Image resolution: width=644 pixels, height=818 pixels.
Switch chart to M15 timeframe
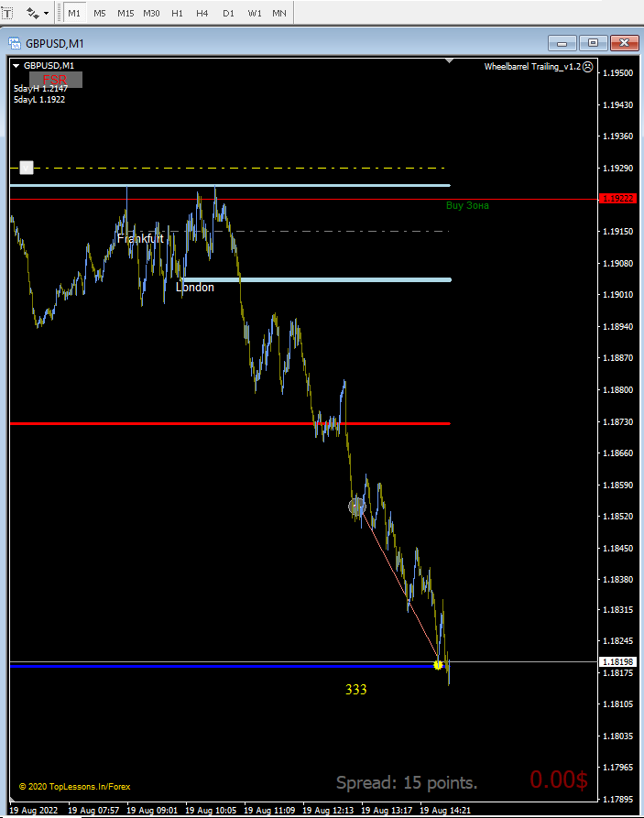point(126,13)
